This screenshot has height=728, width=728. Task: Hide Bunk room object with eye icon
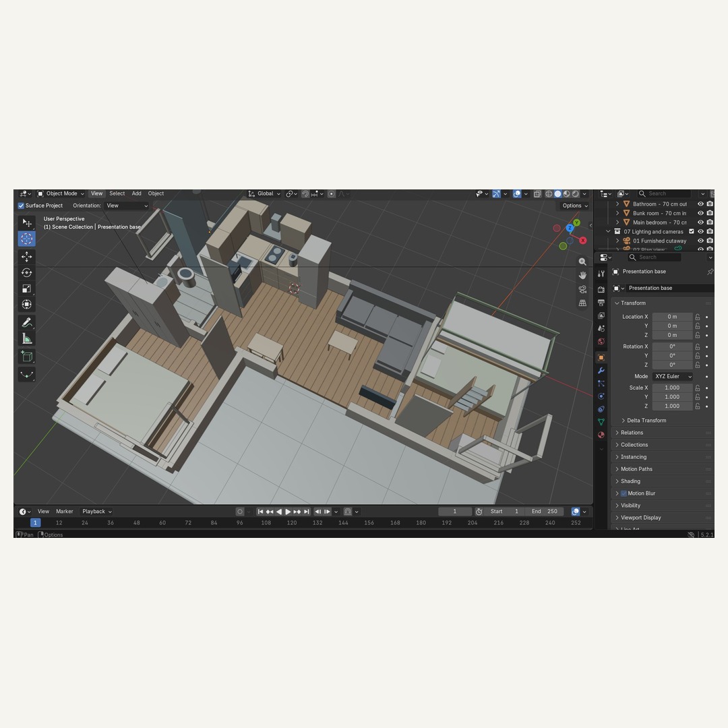point(700,213)
